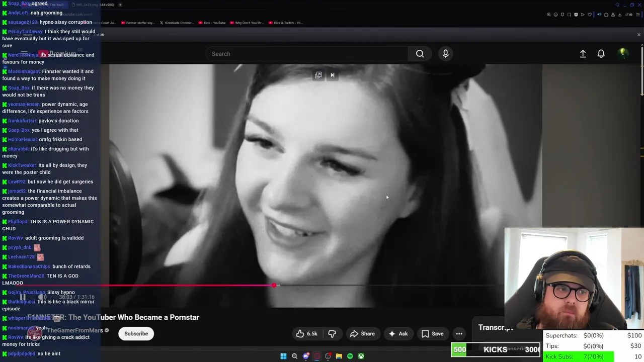Pause the video with the pause button
Image resolution: width=644 pixels, height=362 pixels.
tap(23, 297)
